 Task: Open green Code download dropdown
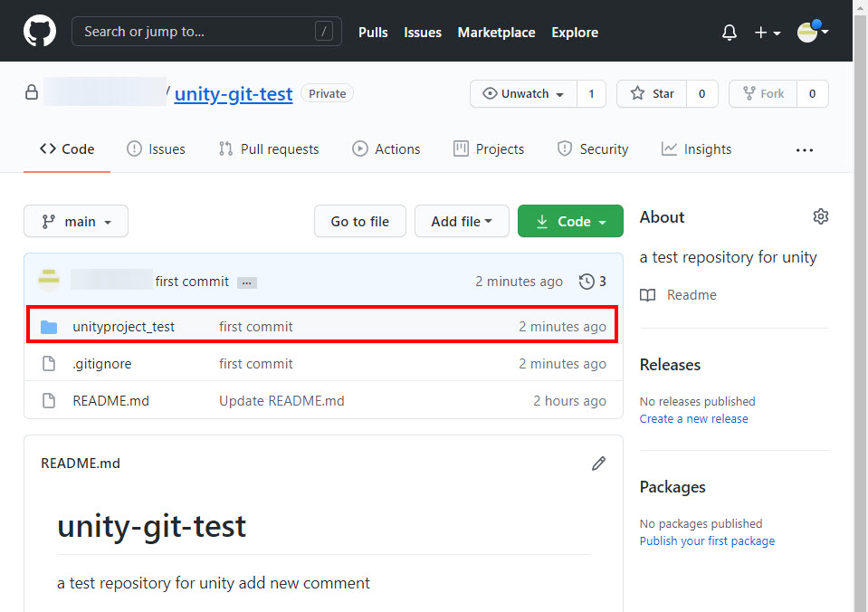(570, 221)
